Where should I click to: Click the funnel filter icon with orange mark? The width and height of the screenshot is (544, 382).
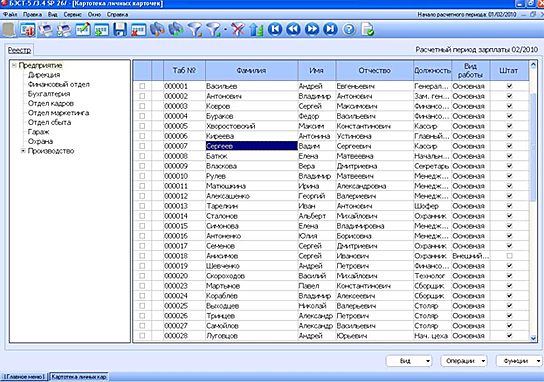click(x=195, y=29)
